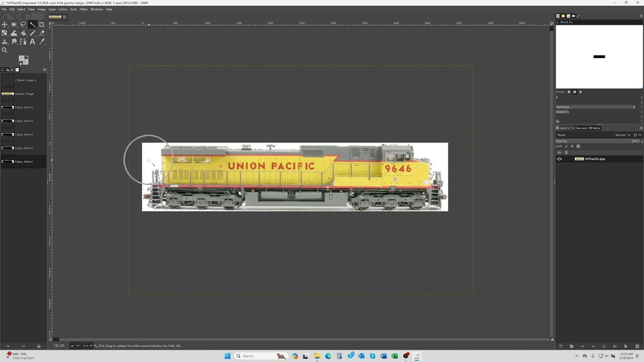The width and height of the screenshot is (644, 362).
Task: Open the layer mode group switch dropdown
Action: pyautogui.click(x=637, y=135)
